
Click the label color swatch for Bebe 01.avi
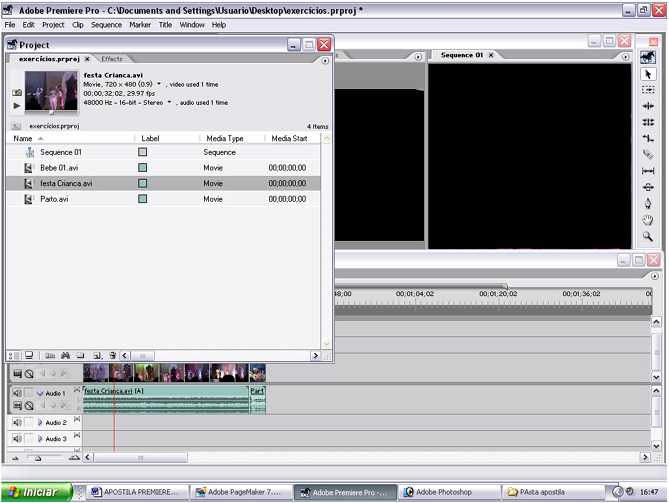(143, 168)
